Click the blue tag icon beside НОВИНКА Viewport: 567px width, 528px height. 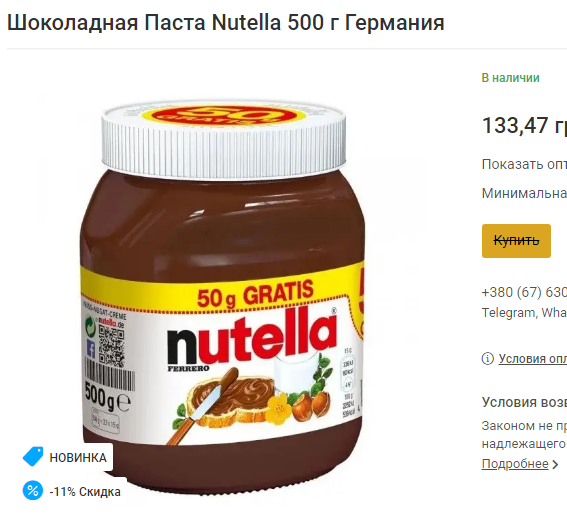pyautogui.click(x=33, y=456)
